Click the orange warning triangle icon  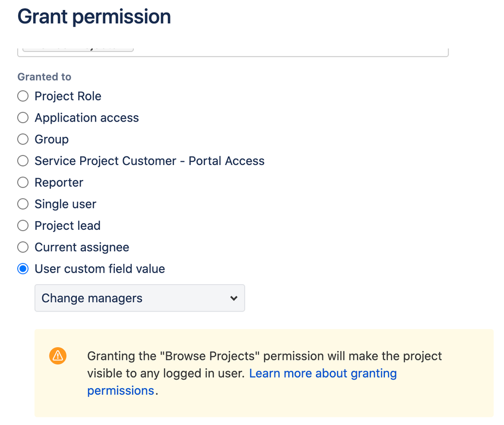click(58, 356)
